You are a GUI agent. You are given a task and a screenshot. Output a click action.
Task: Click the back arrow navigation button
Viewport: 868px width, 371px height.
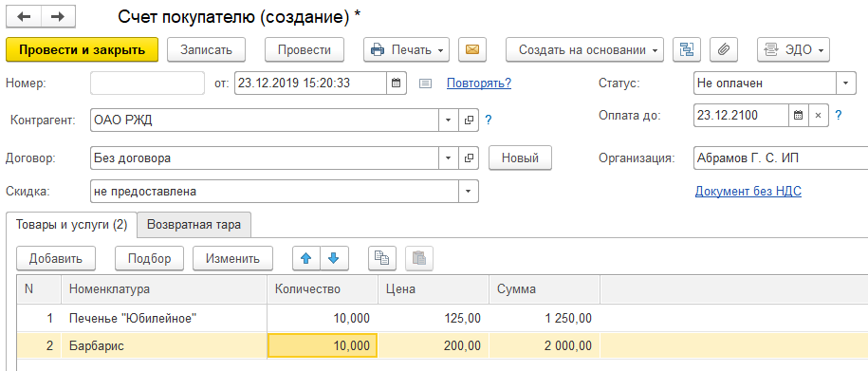24,17
